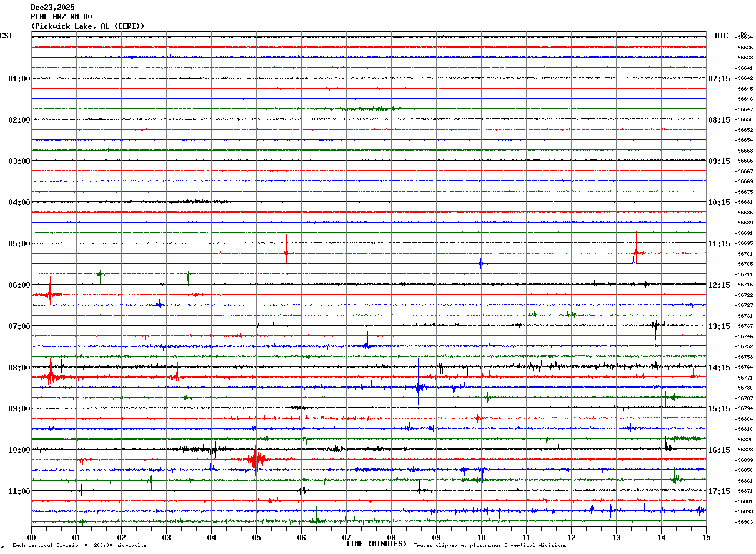Click the 12:15 UTC row label
This screenshot has height=554, width=756.
719,285
